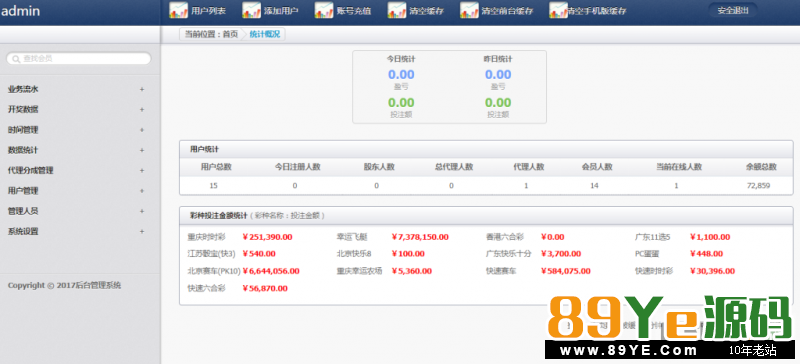Click the 安全退出 logout button

pos(733,10)
